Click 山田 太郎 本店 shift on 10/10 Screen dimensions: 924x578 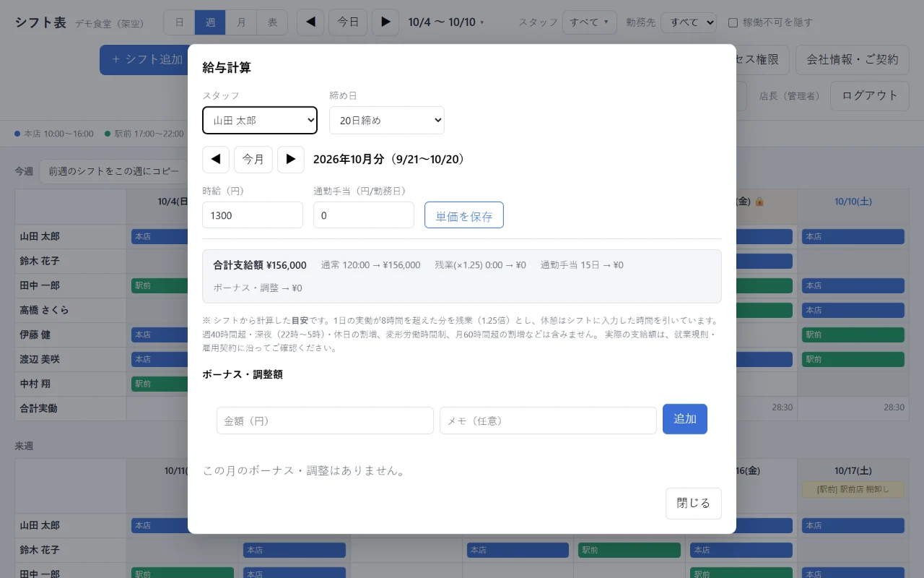point(853,236)
